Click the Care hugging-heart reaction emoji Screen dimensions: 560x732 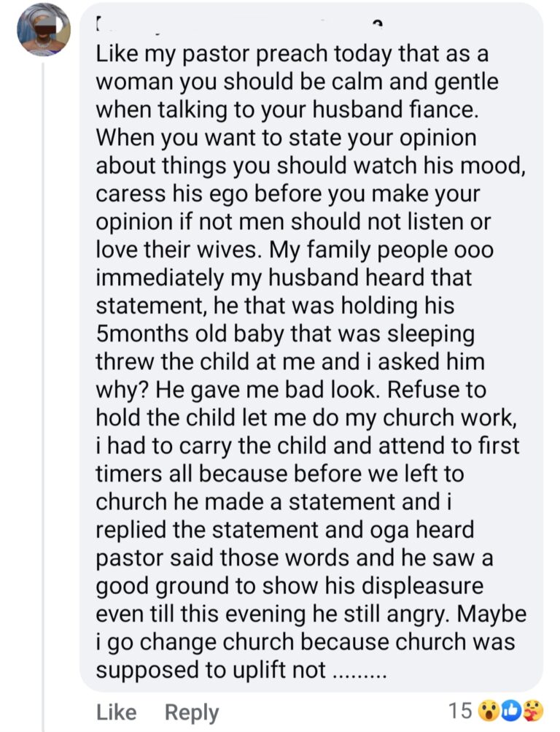532,710
